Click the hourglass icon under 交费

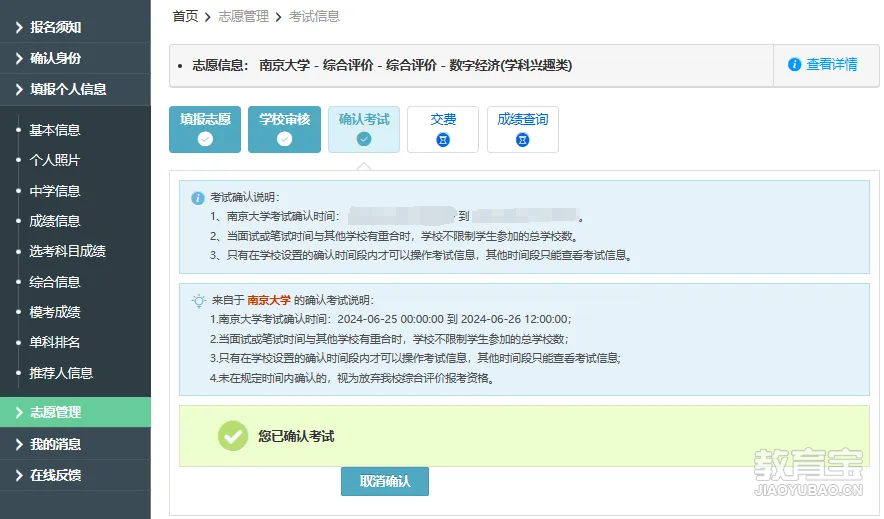[443, 140]
